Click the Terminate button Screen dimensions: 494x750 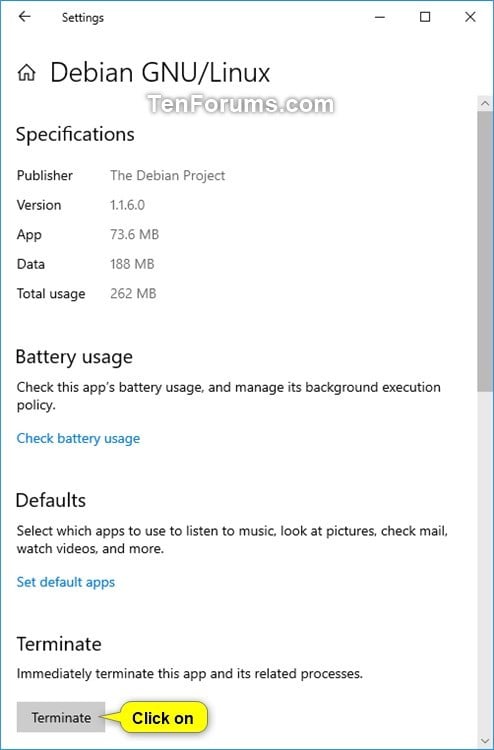pos(61,717)
